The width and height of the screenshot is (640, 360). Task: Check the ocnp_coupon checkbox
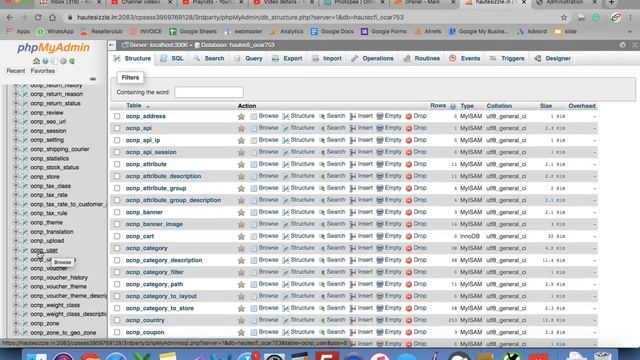pyautogui.click(x=117, y=332)
